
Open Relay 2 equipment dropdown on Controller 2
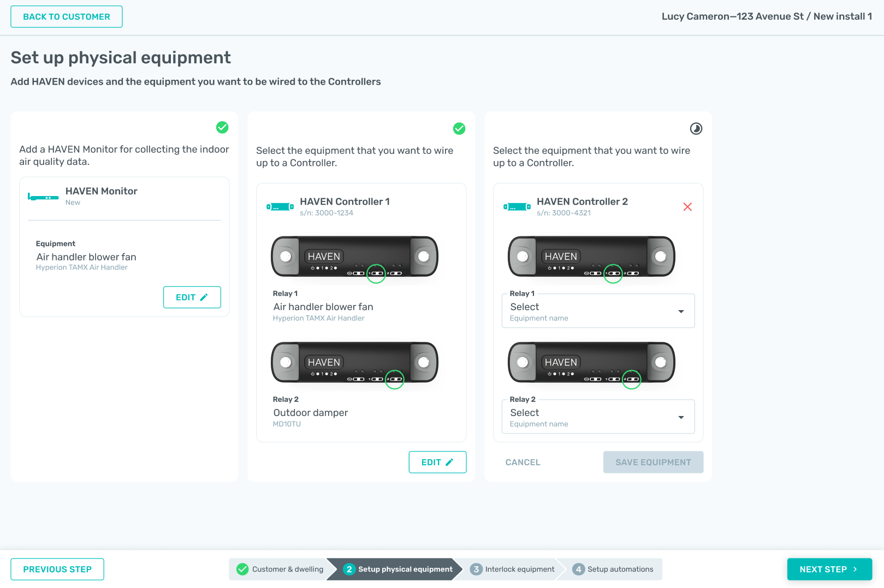tap(598, 417)
